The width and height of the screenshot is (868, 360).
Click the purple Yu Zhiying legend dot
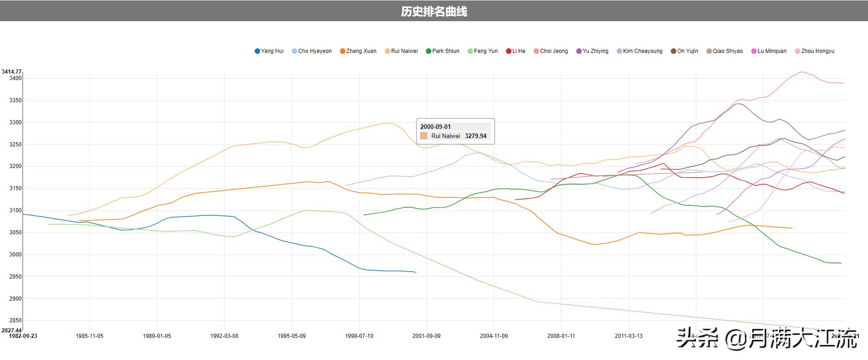tap(579, 51)
